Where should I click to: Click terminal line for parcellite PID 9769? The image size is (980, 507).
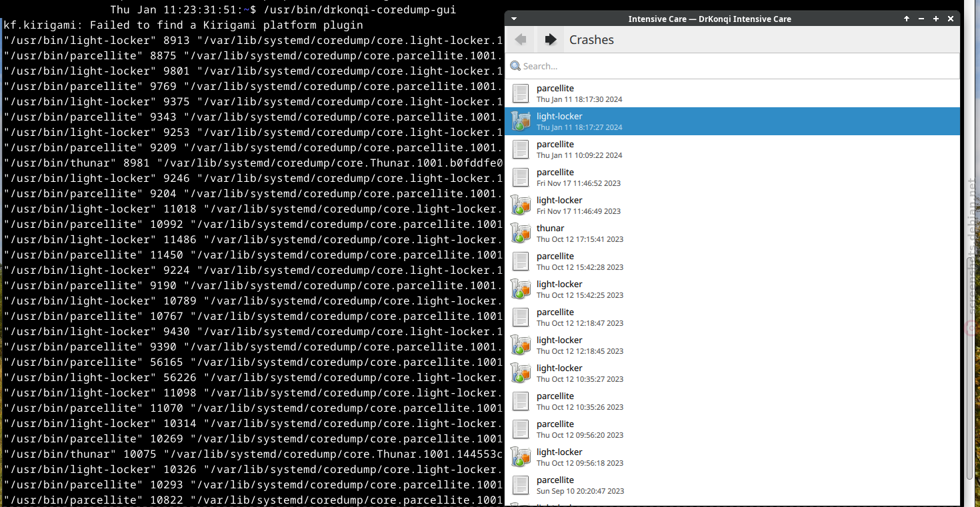point(253,87)
